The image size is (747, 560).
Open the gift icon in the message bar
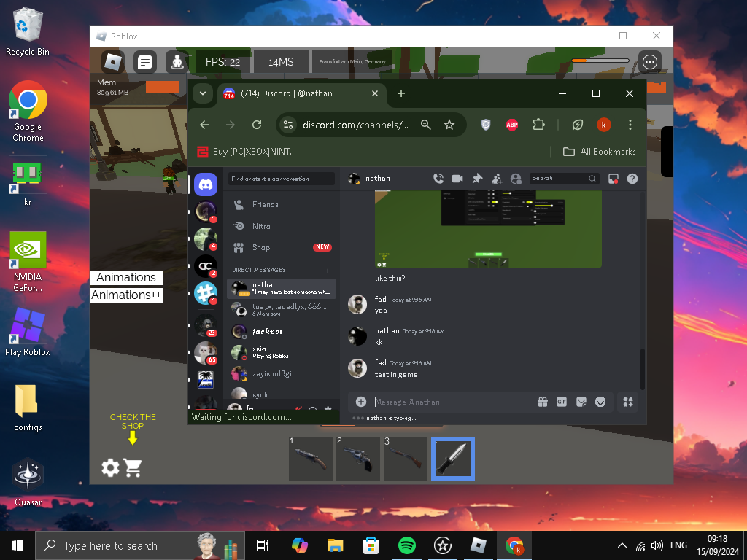tap(543, 402)
